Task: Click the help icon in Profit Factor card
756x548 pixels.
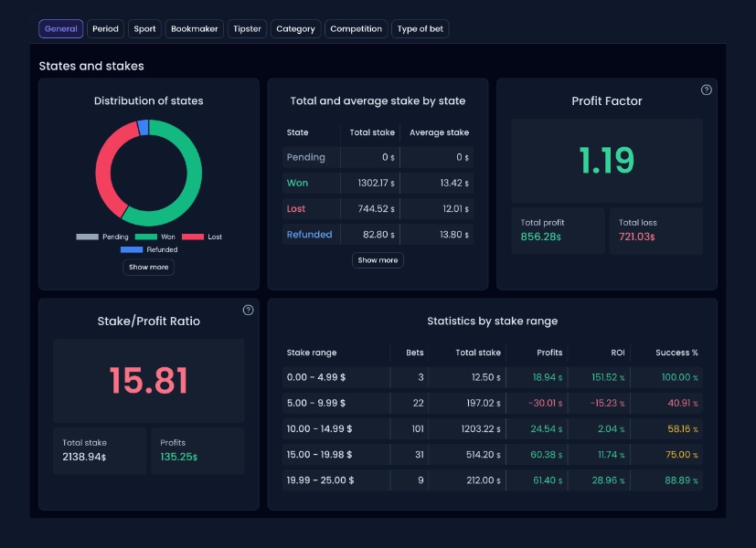Action: pyautogui.click(x=706, y=90)
